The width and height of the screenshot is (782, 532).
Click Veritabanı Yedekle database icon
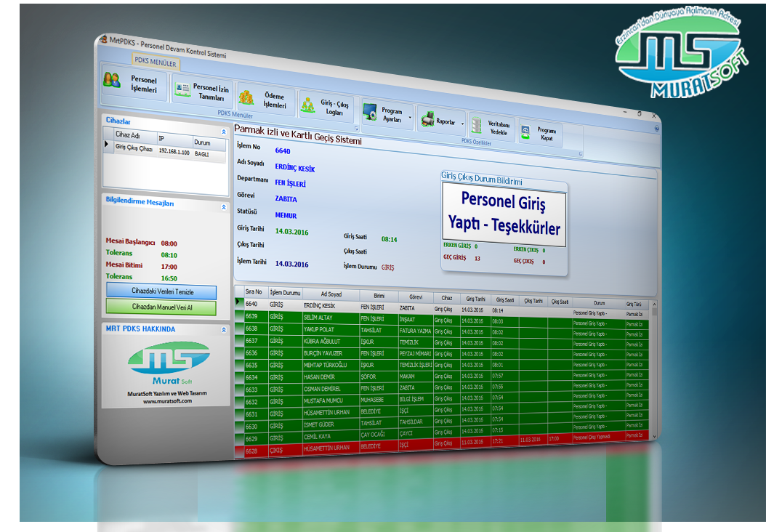pyautogui.click(x=477, y=125)
